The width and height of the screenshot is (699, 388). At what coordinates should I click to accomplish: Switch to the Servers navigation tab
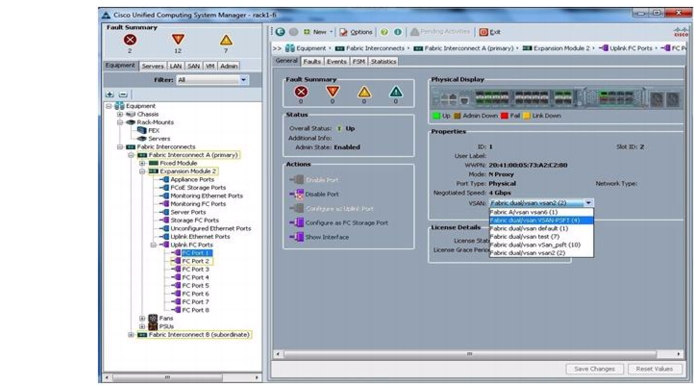coord(152,66)
